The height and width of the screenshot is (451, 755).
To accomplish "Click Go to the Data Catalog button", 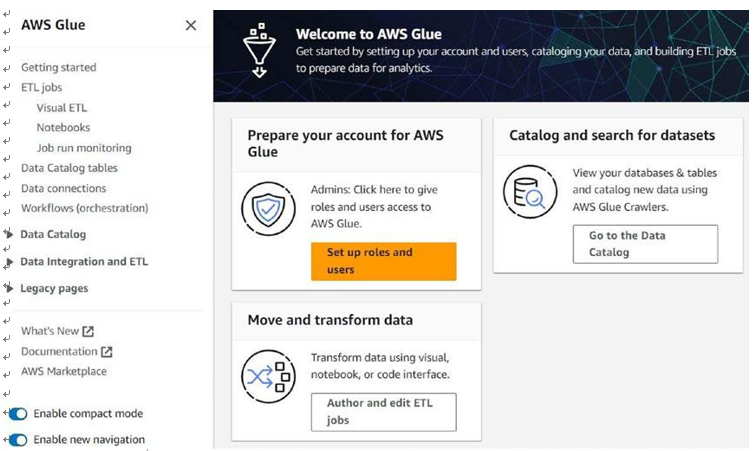I will tap(645, 244).
